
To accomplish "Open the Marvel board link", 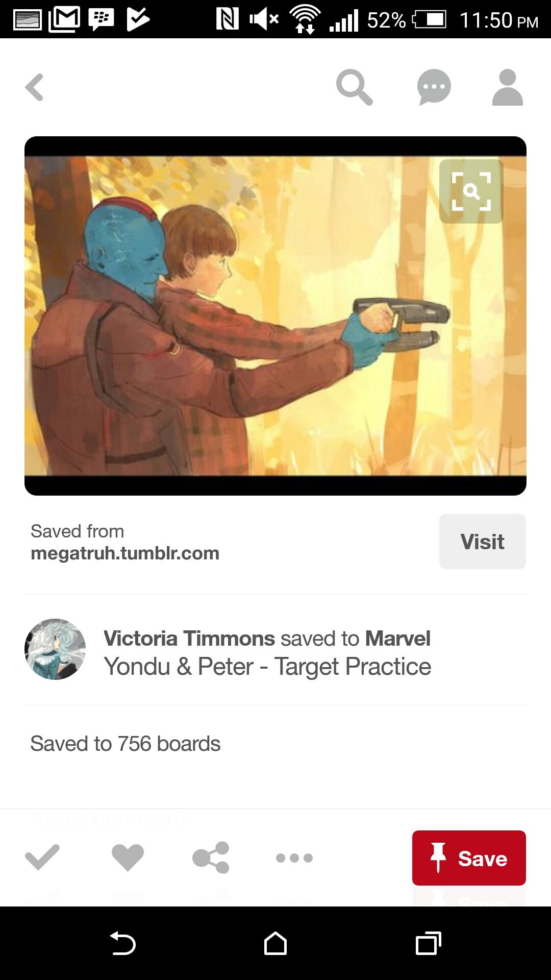I will [x=397, y=639].
